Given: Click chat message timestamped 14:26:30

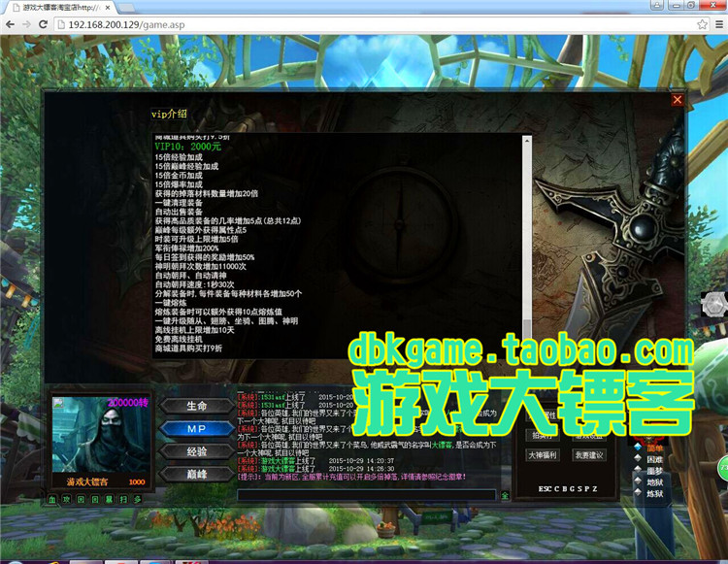Looking at the screenshot, I should coord(315,469).
